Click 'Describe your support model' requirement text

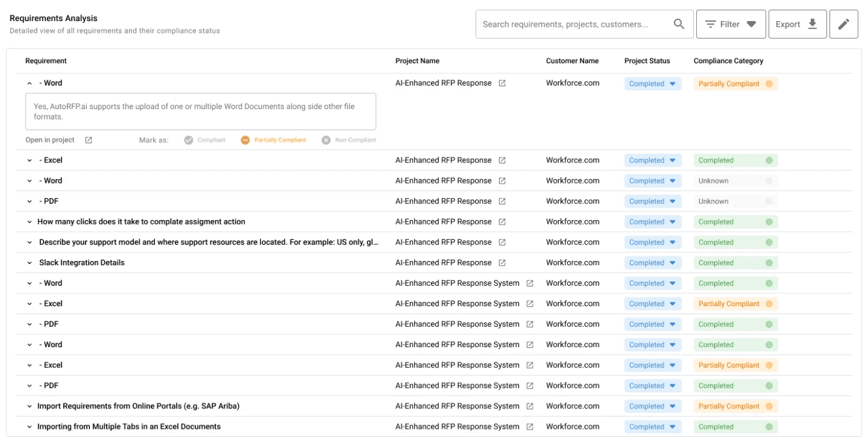(209, 242)
